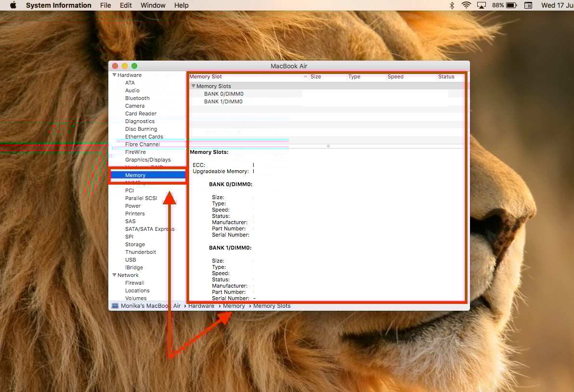Select Graphics/Displays in the sidebar
The image size is (574, 392).
[x=148, y=159]
